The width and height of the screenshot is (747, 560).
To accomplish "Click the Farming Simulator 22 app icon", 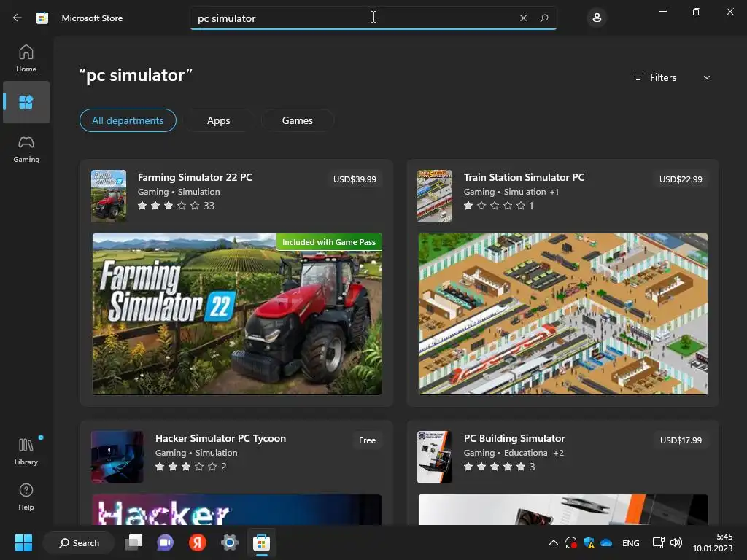I will [x=109, y=195].
